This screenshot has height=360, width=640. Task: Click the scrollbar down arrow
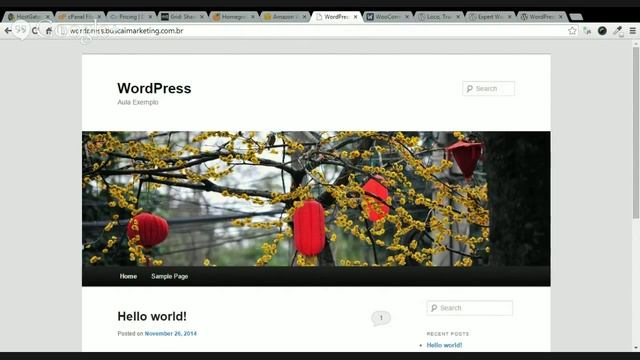pyautogui.click(x=636, y=348)
